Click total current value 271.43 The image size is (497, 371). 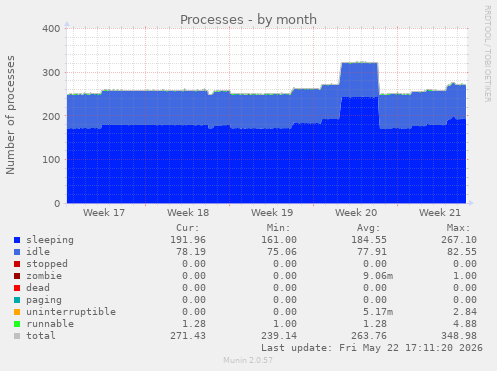click(x=188, y=336)
